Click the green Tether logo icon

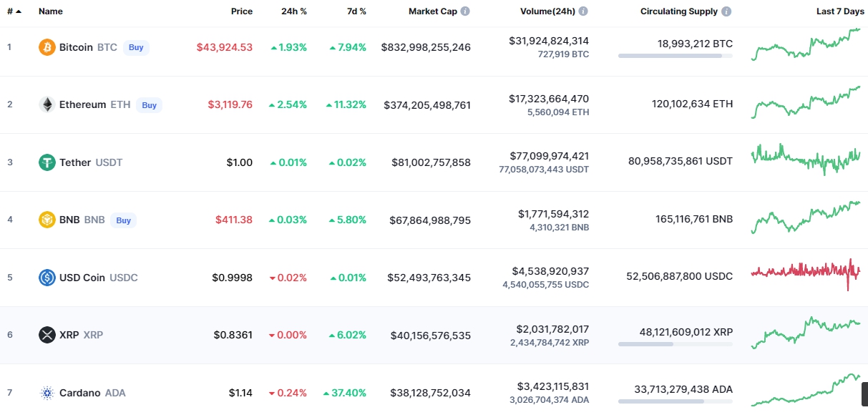click(47, 162)
